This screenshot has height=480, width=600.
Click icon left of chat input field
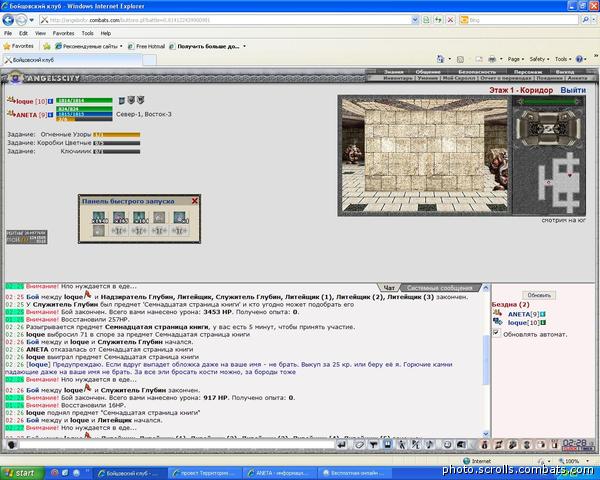click(x=11, y=445)
